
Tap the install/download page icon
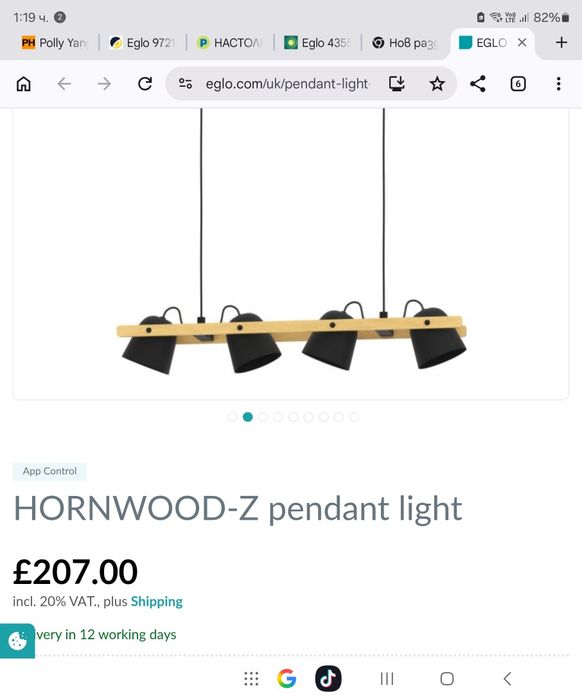[396, 83]
